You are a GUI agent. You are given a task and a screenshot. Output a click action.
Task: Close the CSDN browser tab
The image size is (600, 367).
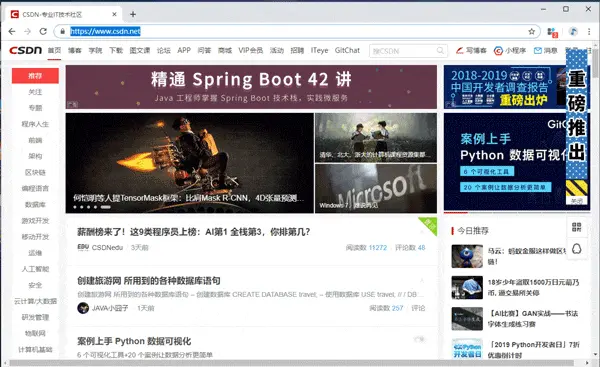point(114,14)
